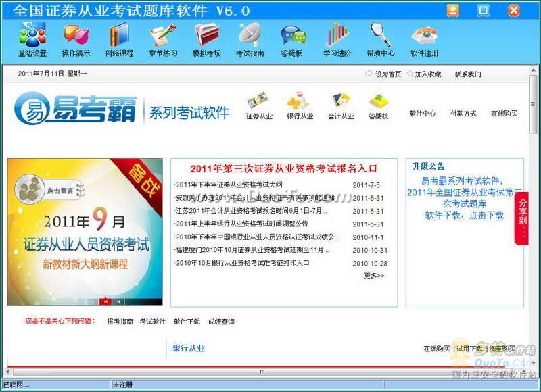Open the 2011年9月 exam banner
Viewport: 541px width, 392px height.
pos(85,232)
